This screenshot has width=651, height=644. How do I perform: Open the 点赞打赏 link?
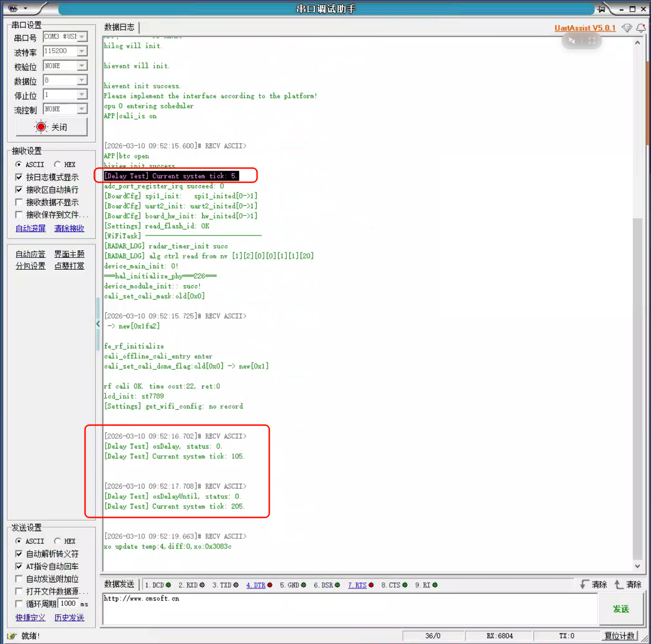click(x=69, y=266)
